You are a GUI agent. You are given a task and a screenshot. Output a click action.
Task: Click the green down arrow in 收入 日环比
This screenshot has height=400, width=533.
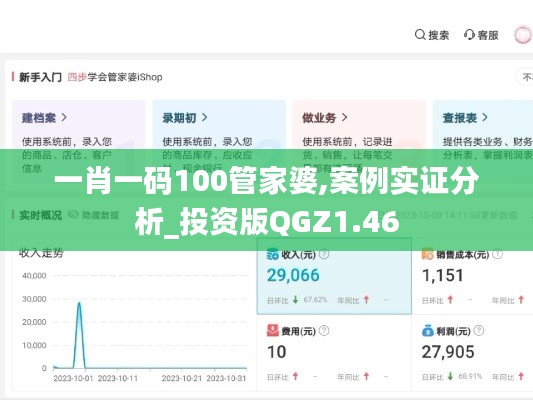coord(296,300)
